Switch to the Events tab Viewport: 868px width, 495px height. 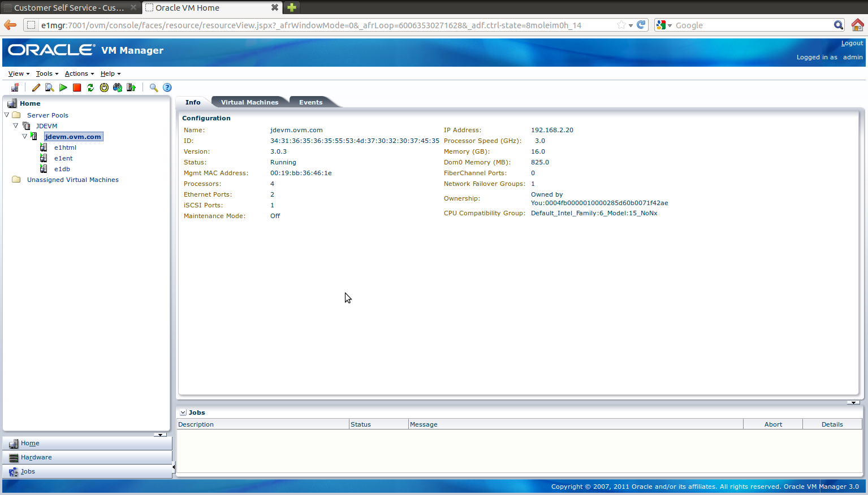[x=310, y=102]
